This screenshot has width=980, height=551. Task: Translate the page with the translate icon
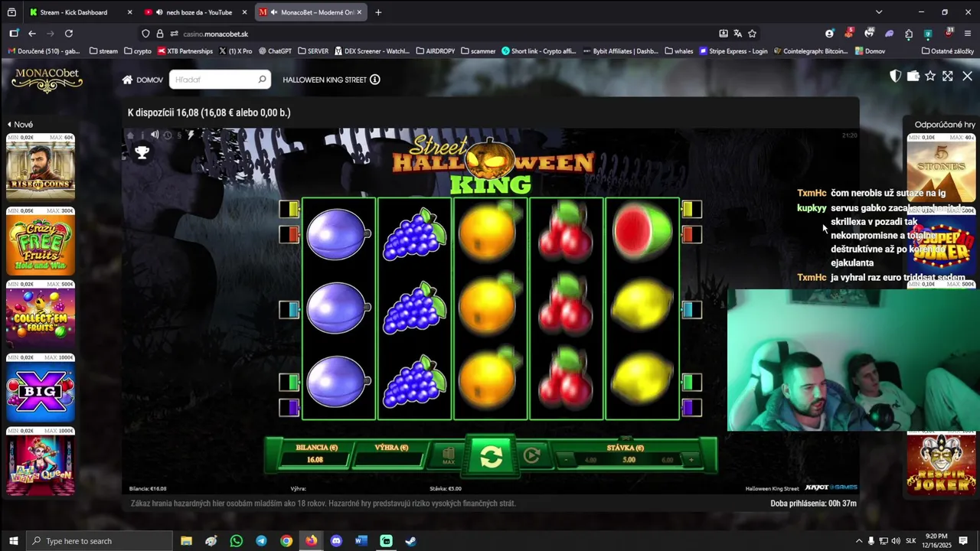(737, 34)
